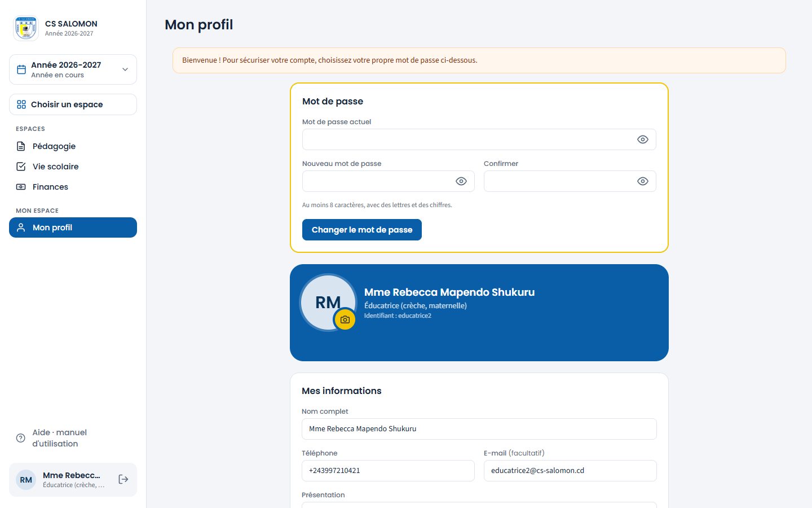
Task: Click the calendar icon beside Année 2026-2027
Action: click(21, 69)
